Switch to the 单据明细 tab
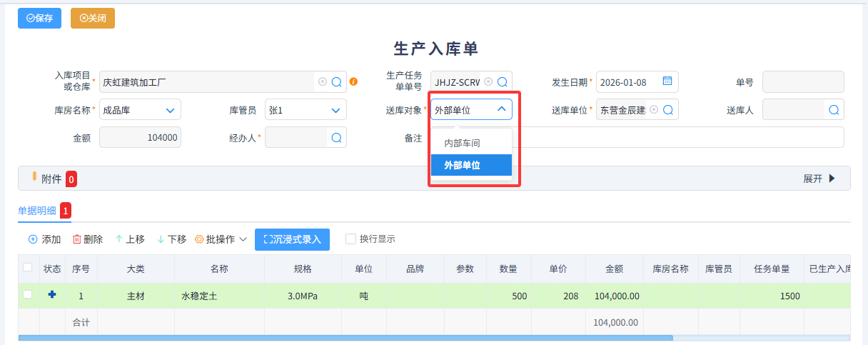 39,211
